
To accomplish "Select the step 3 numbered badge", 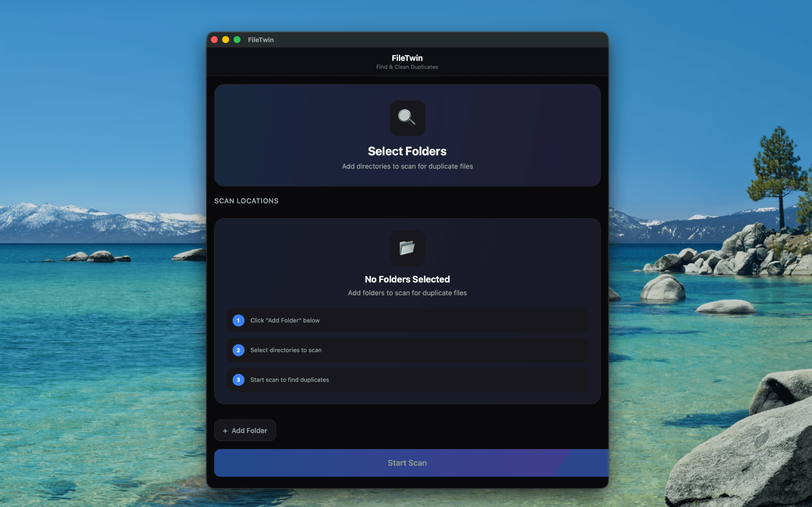I will (238, 380).
